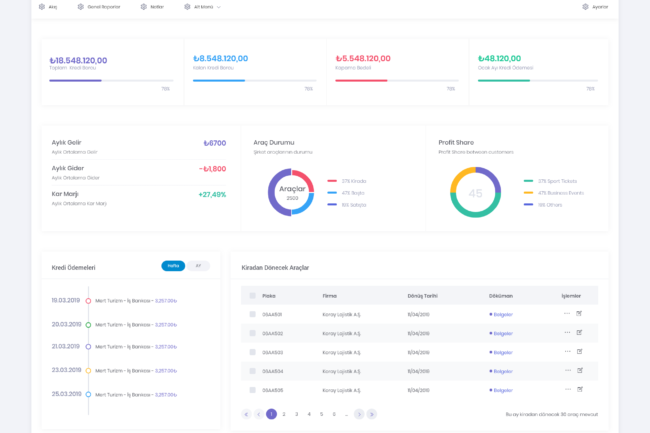Open three-dots actions for 06AA502 row
Image resolution: width=650 pixels, height=433 pixels.
[x=567, y=333]
